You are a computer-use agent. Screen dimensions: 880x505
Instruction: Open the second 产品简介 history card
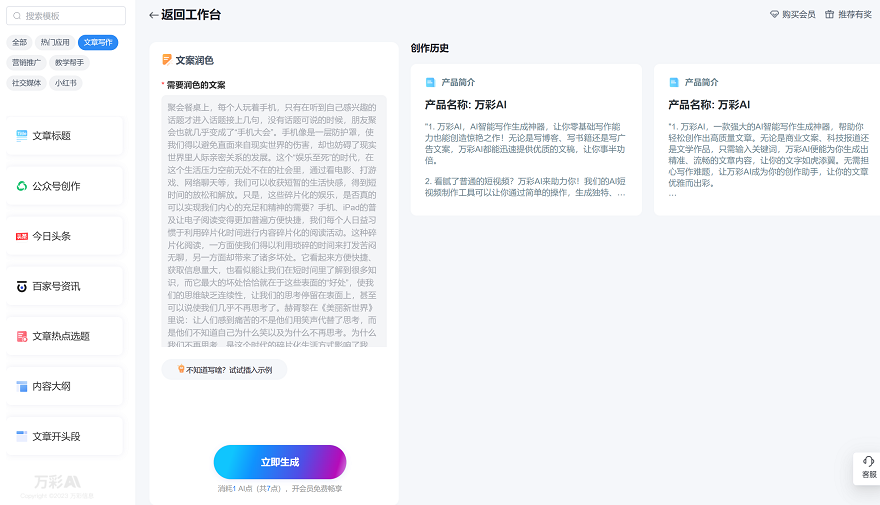pos(767,140)
